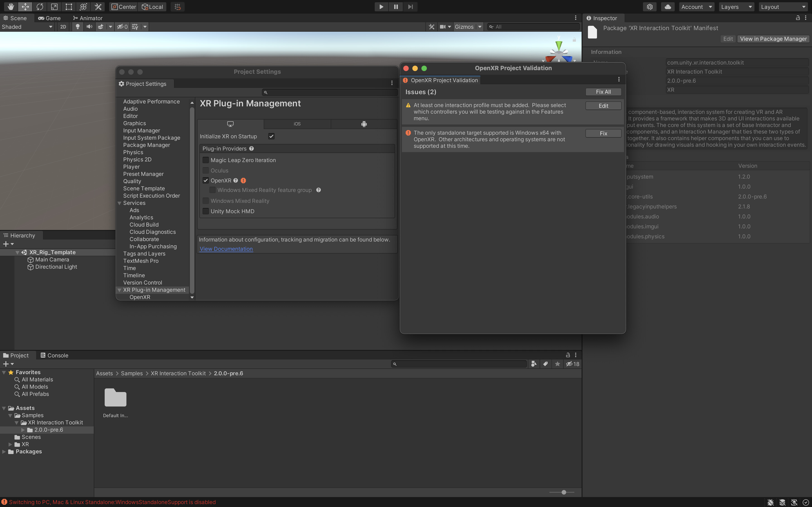Switch to the Console tab
Image resolution: width=812 pixels, height=507 pixels.
pyautogui.click(x=54, y=355)
